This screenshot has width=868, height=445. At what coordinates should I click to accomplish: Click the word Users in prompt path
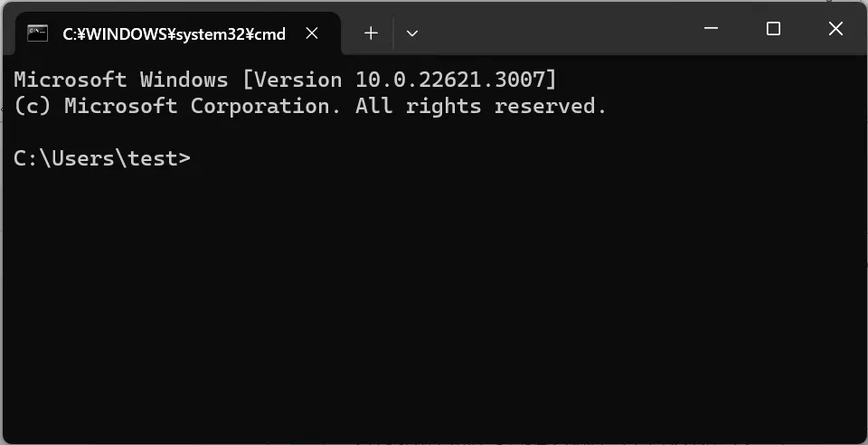[x=83, y=159]
